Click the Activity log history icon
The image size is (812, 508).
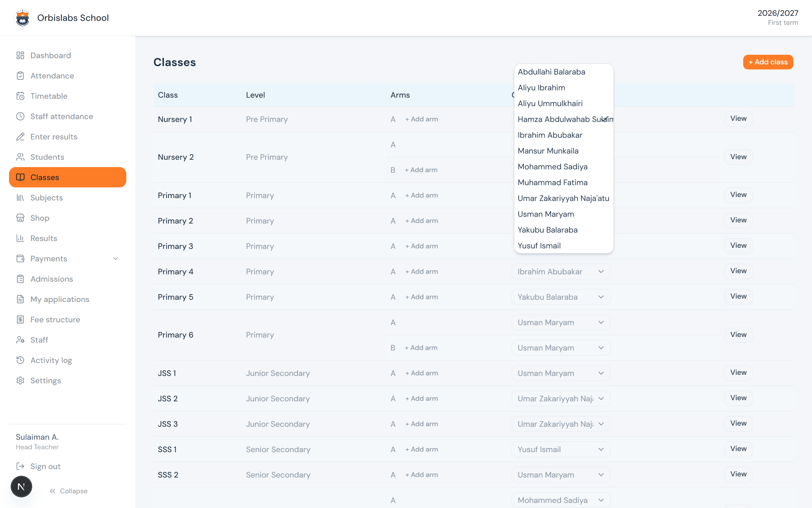point(20,360)
